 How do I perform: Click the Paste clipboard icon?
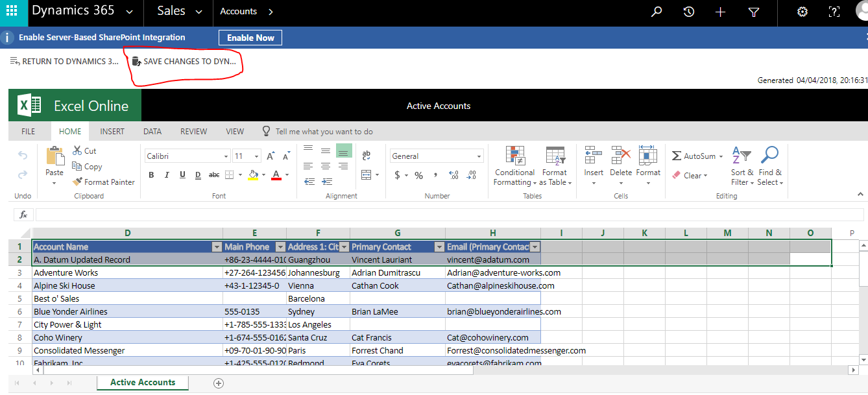coord(55,156)
